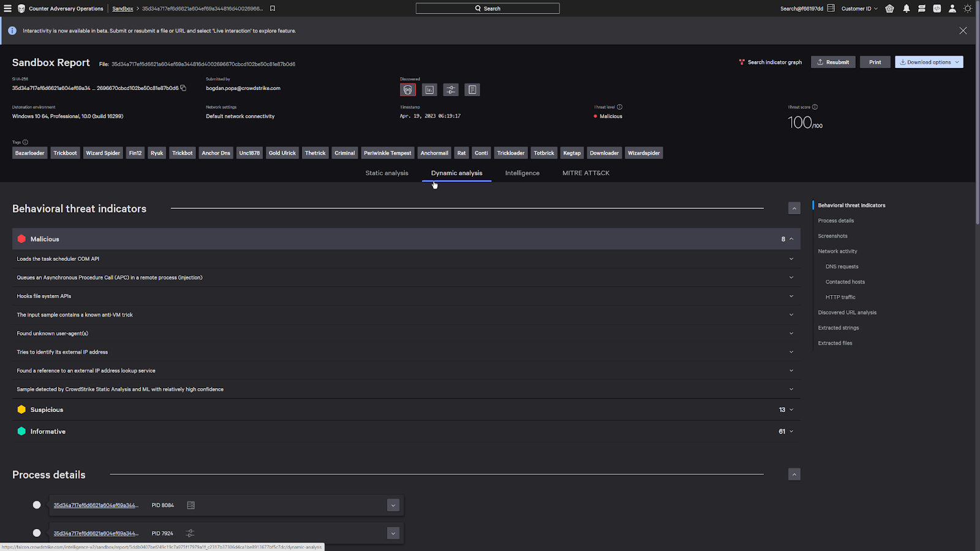Open the code console icon in header

click(x=937, y=9)
